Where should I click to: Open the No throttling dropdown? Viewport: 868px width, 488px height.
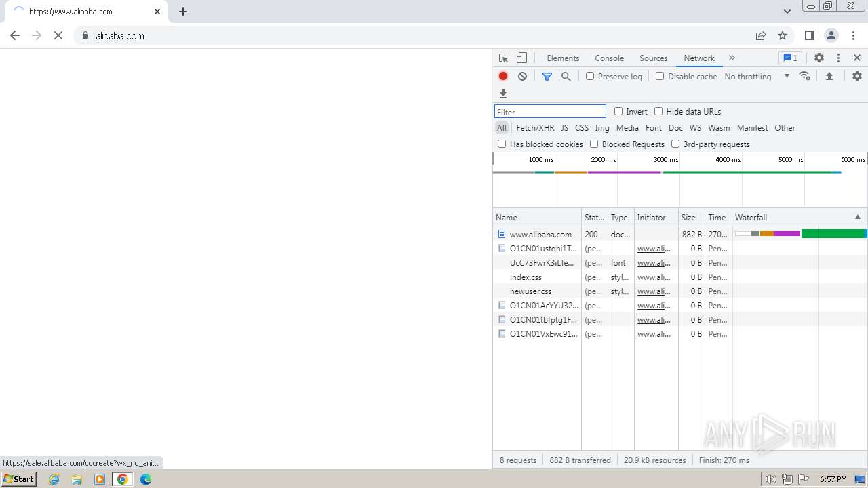point(757,77)
